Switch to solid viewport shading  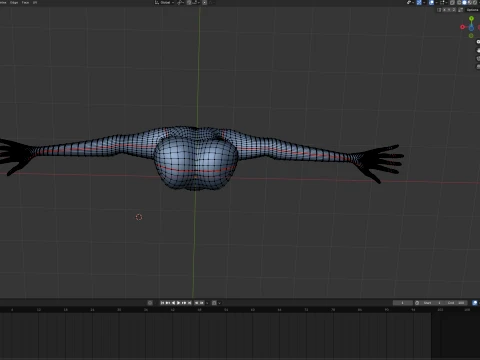point(464,3)
